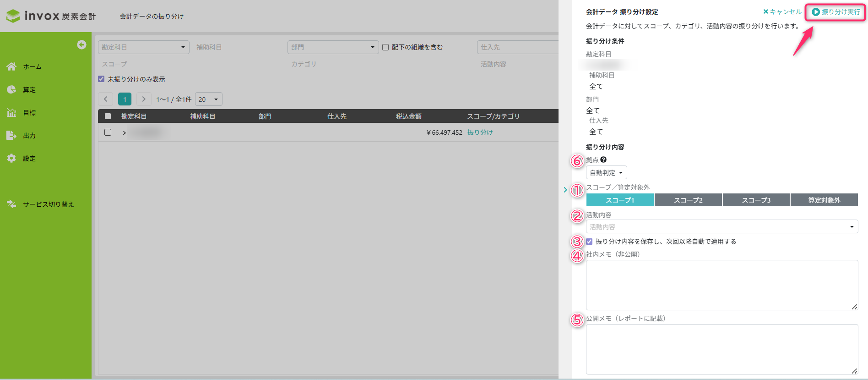Screen dimensions: 868x380
Task: Collapse sidebar with the arrow circle icon
Action: click(81, 44)
